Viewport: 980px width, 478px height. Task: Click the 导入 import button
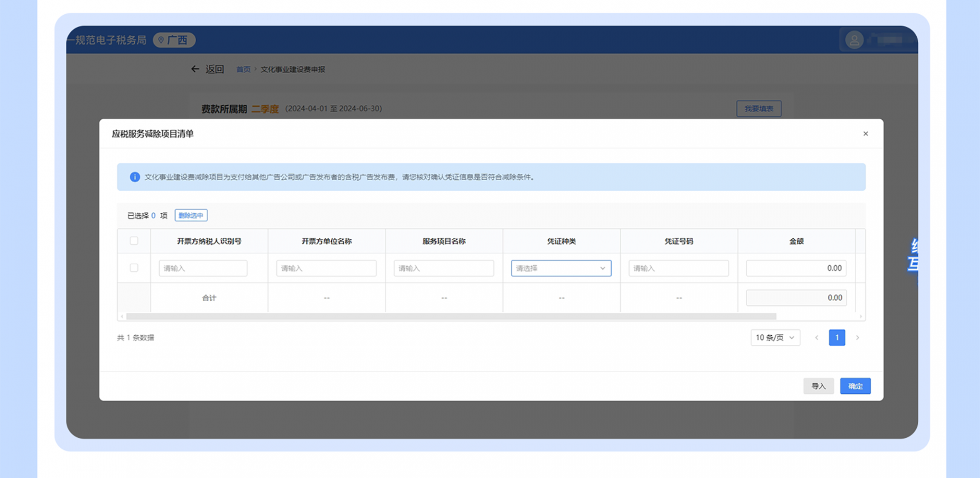818,386
